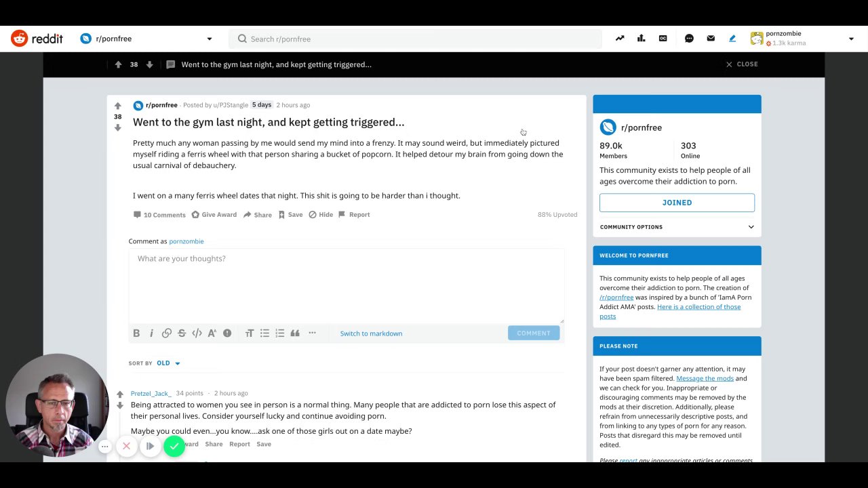Cancel the recording with the red X

[126, 446]
